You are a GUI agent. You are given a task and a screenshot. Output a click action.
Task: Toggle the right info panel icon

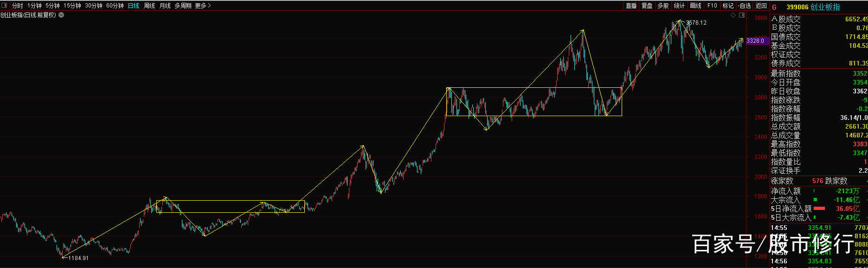(742, 15)
